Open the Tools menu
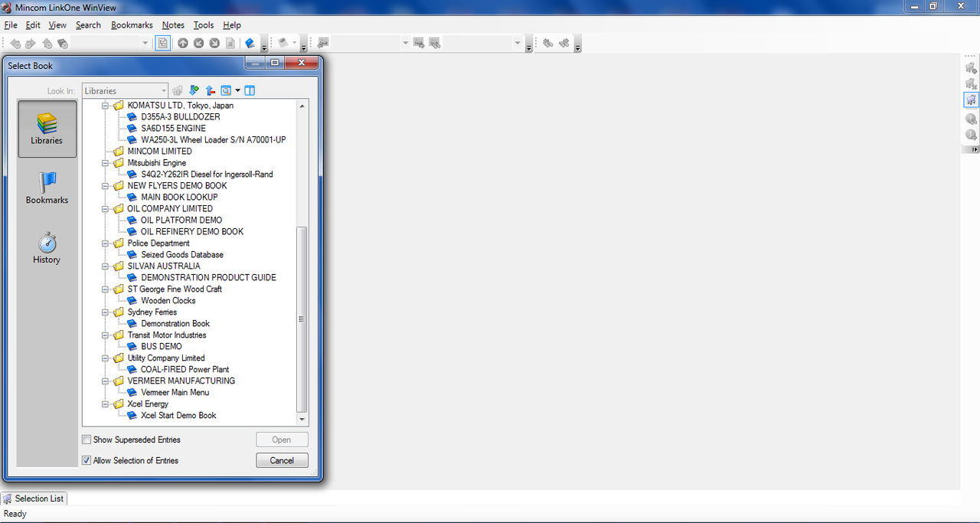The image size is (980, 523). (x=204, y=25)
